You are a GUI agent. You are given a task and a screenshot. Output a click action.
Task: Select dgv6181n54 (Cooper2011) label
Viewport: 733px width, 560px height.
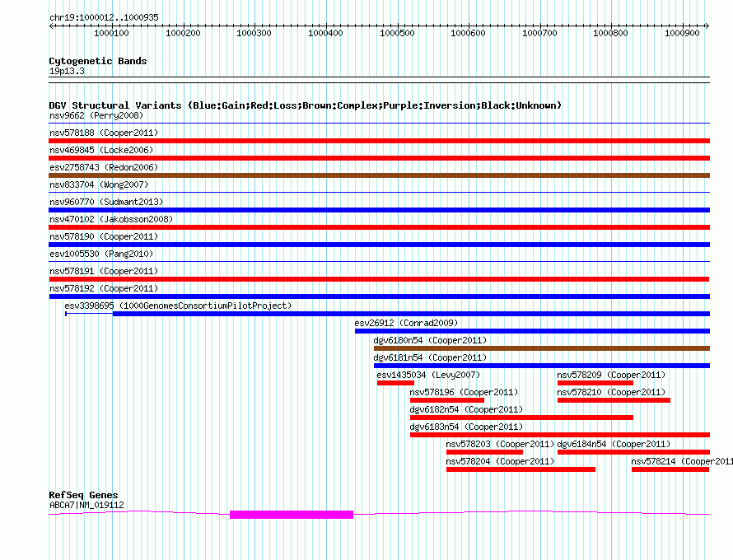pos(430,357)
